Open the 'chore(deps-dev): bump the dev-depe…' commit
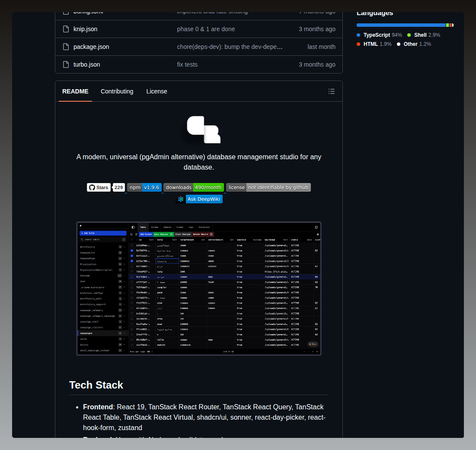Screen dimensions: 476x450 230,47
